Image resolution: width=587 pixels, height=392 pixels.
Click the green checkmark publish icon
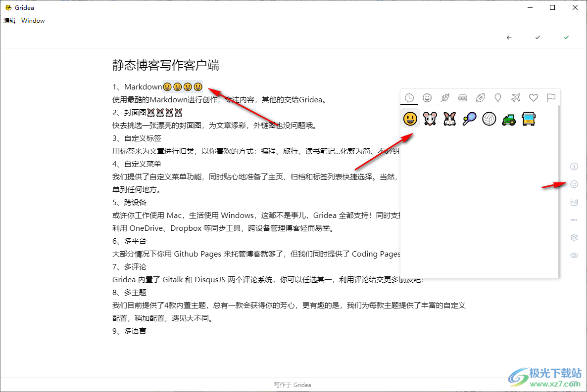click(x=566, y=38)
